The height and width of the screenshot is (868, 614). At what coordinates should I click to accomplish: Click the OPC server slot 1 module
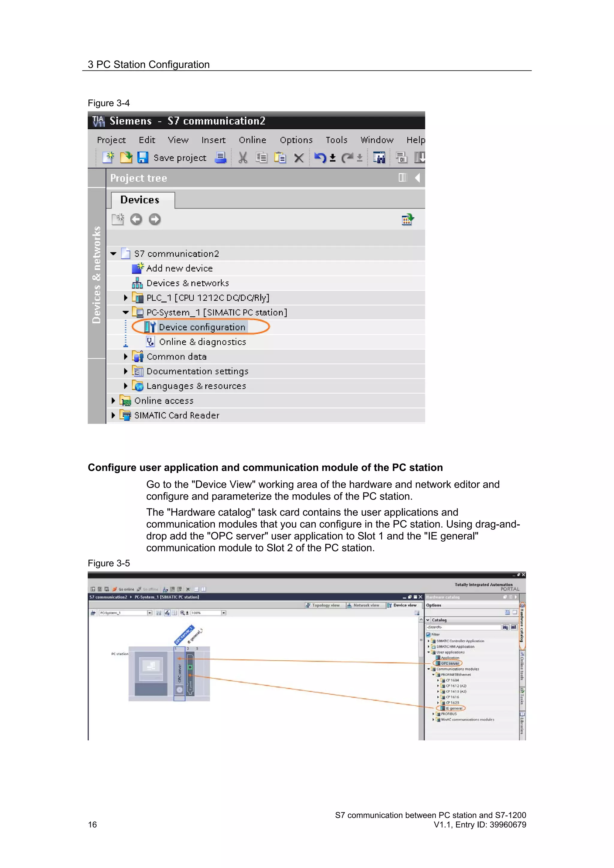(179, 674)
